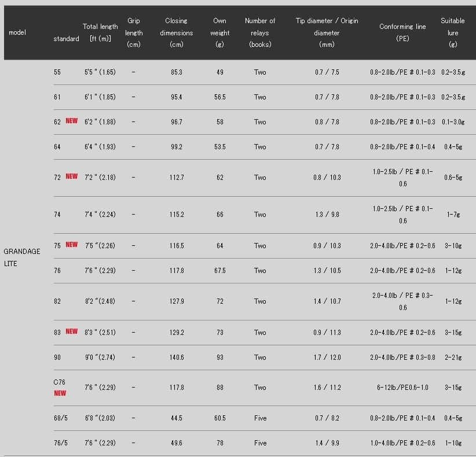Image resolution: width=476 pixels, height=457 pixels.
Task: Click the "Closing dimensions (cm)" header
Action: tap(177, 32)
